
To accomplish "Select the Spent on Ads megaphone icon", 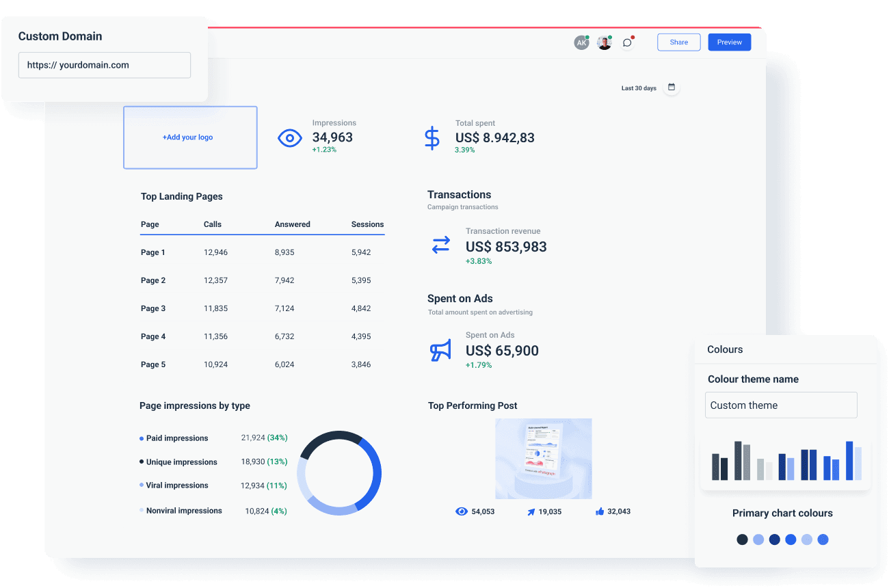I will point(440,351).
